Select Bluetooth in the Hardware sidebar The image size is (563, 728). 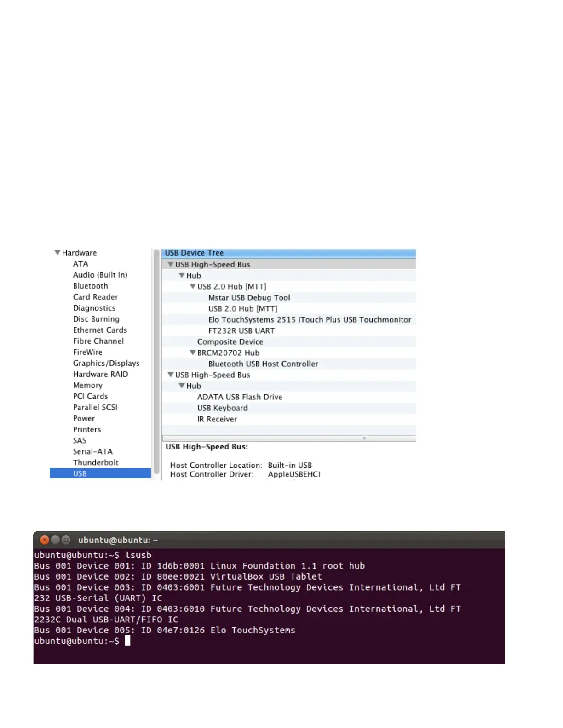(x=90, y=286)
